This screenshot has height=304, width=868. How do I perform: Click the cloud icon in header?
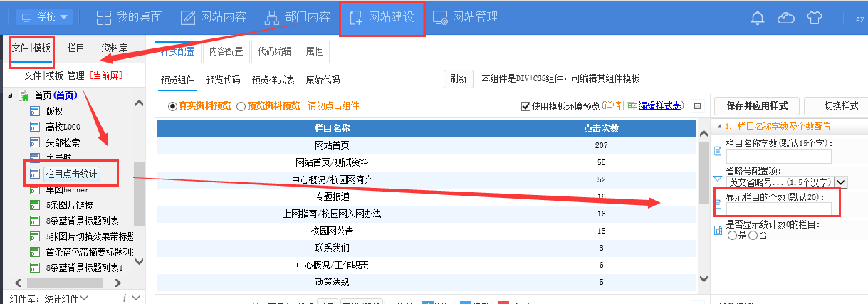click(786, 18)
